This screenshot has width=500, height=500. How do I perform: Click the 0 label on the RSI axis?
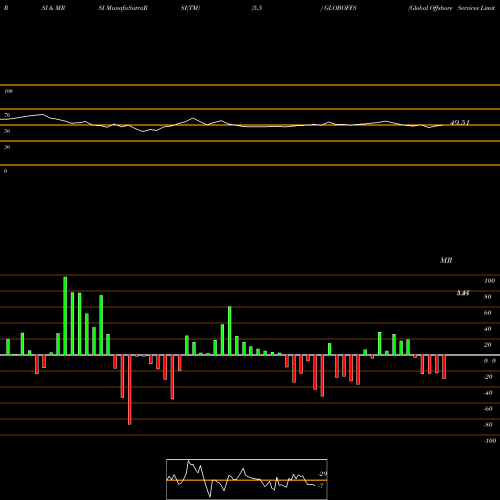point(5,171)
